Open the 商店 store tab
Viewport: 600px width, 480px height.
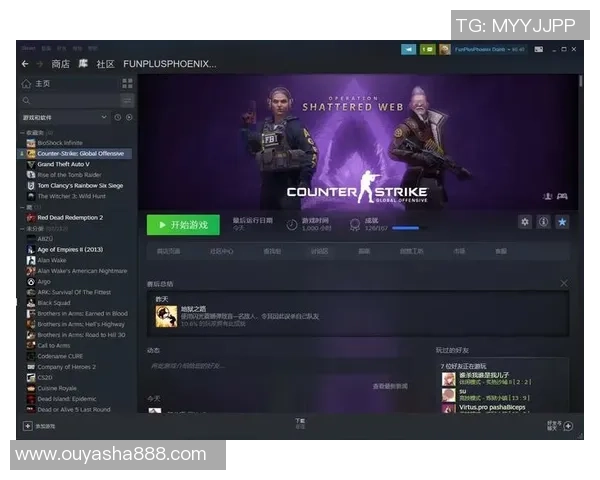61,64
